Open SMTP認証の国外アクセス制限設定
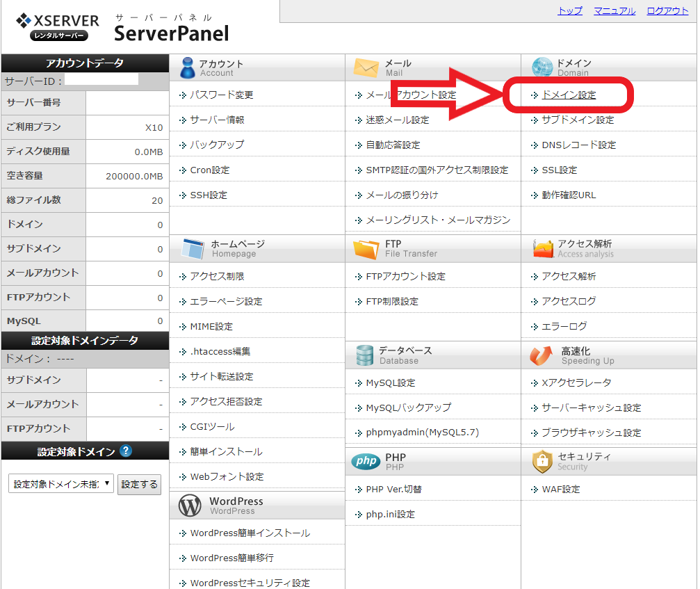This screenshot has width=700, height=589. point(437,170)
